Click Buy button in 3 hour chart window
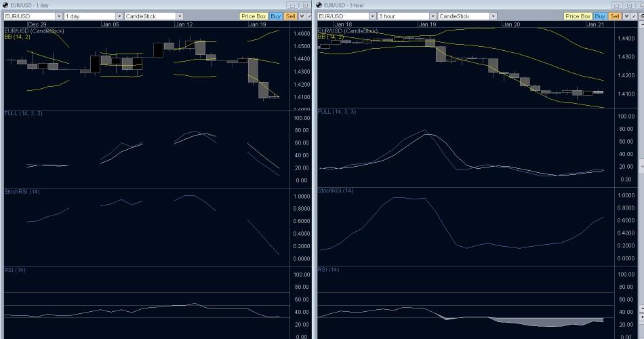Viewport: 644px width, 339px height. pyautogui.click(x=600, y=16)
